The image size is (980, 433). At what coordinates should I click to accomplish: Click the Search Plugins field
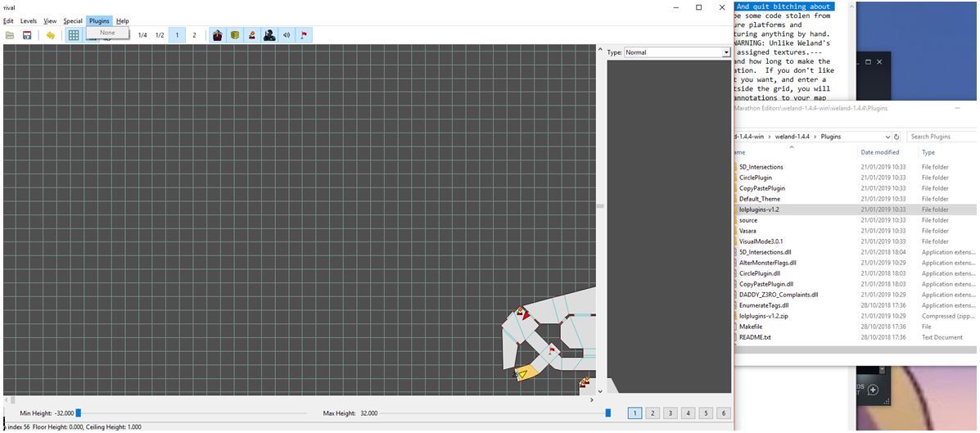(942, 137)
